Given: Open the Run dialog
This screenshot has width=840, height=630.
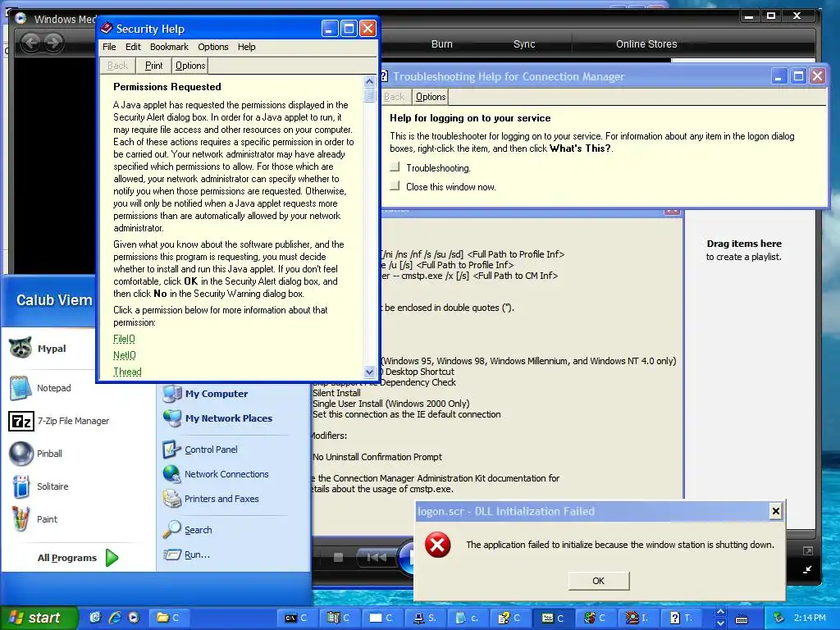Looking at the screenshot, I should point(186,555).
